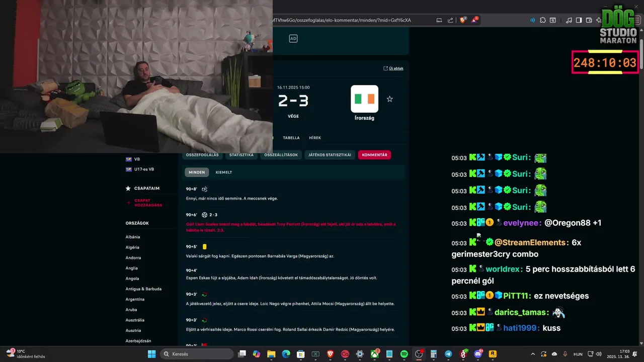644x362 pixels.
Task: Click the AD badge icon
Action: pyautogui.click(x=293, y=39)
